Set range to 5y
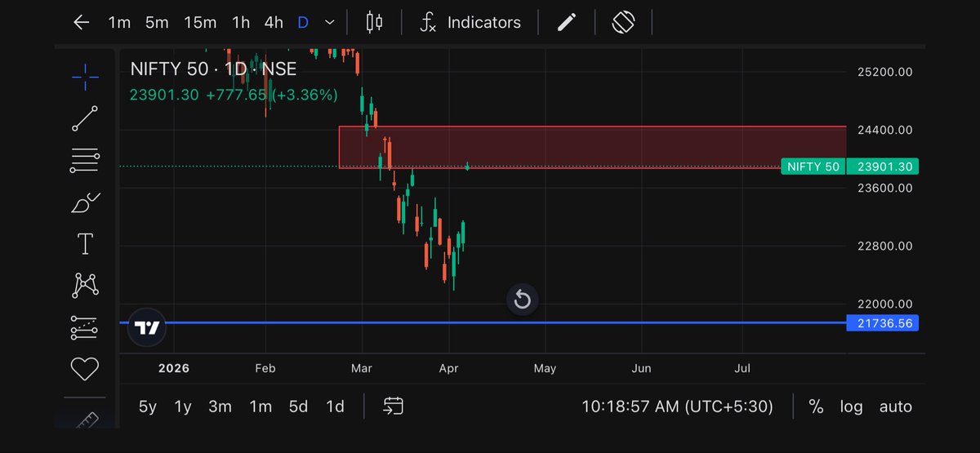The image size is (980, 453). pos(148,406)
